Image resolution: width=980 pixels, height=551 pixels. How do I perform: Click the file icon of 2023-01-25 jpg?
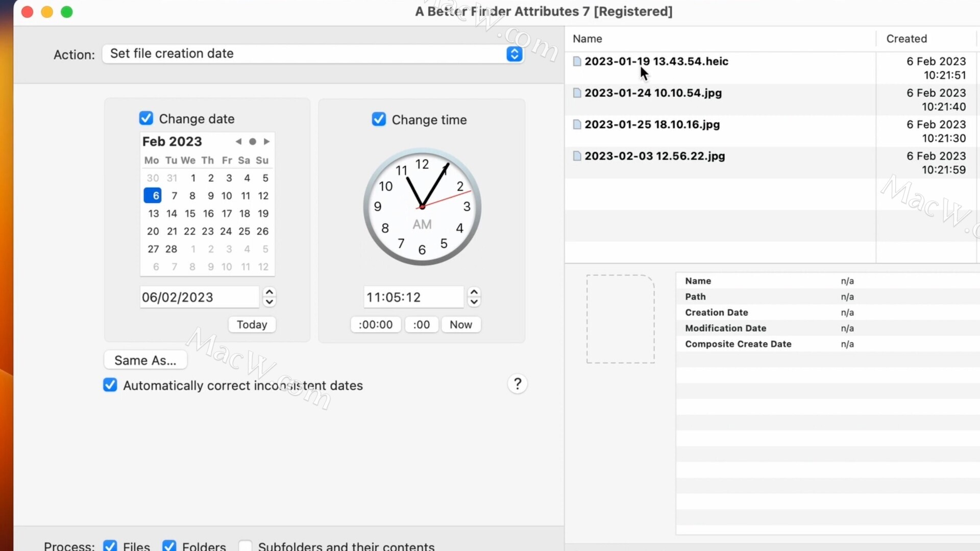[x=577, y=124]
